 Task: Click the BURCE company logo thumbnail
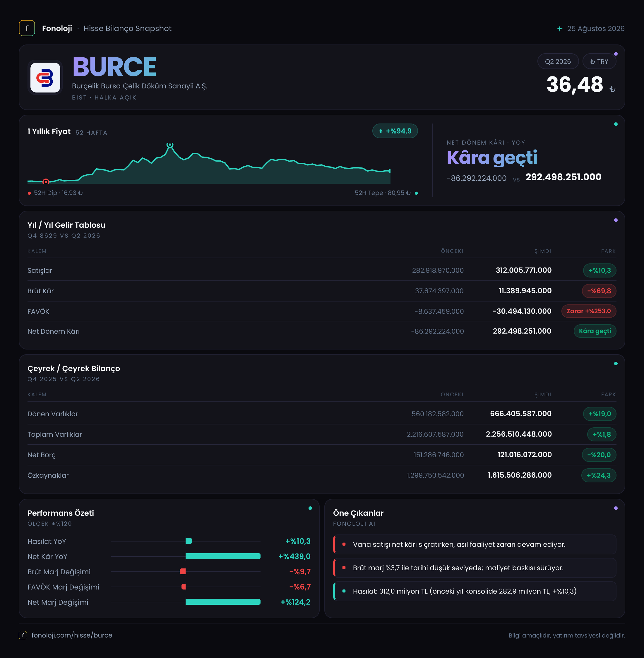[45, 78]
